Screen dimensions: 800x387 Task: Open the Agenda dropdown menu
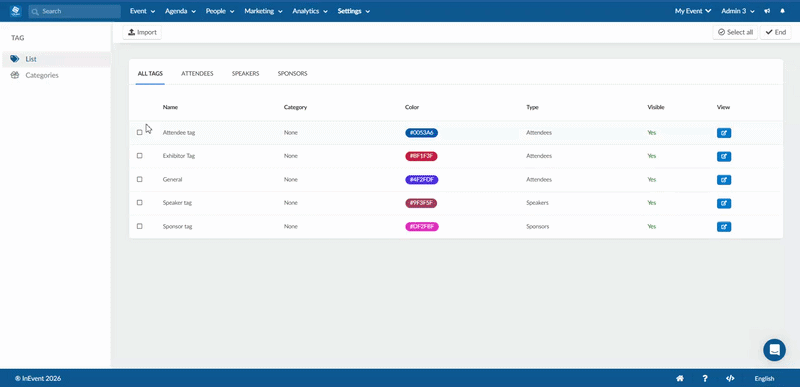(x=181, y=11)
